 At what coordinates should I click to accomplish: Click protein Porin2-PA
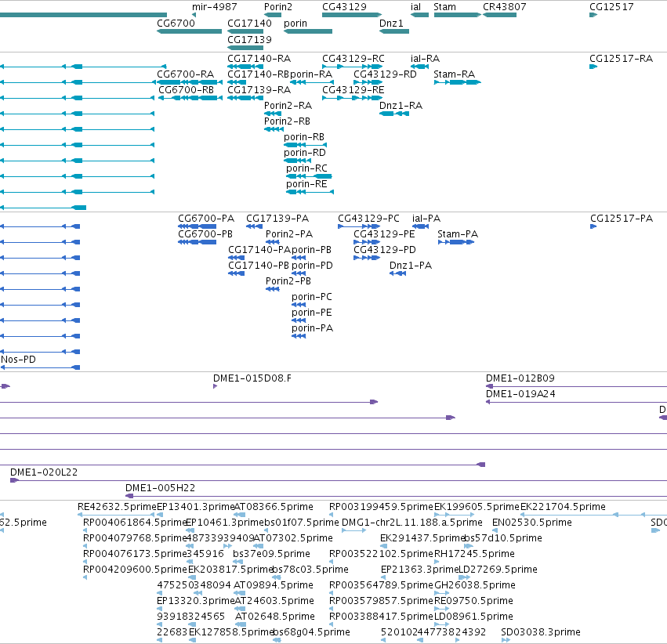point(273,242)
